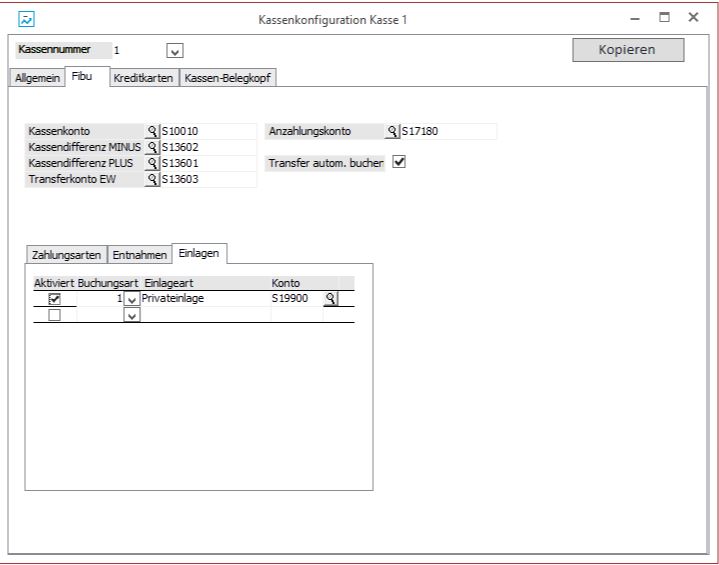Select the Kassen-Belegkopf tab
The width and height of the screenshot is (719, 565).
(x=228, y=77)
